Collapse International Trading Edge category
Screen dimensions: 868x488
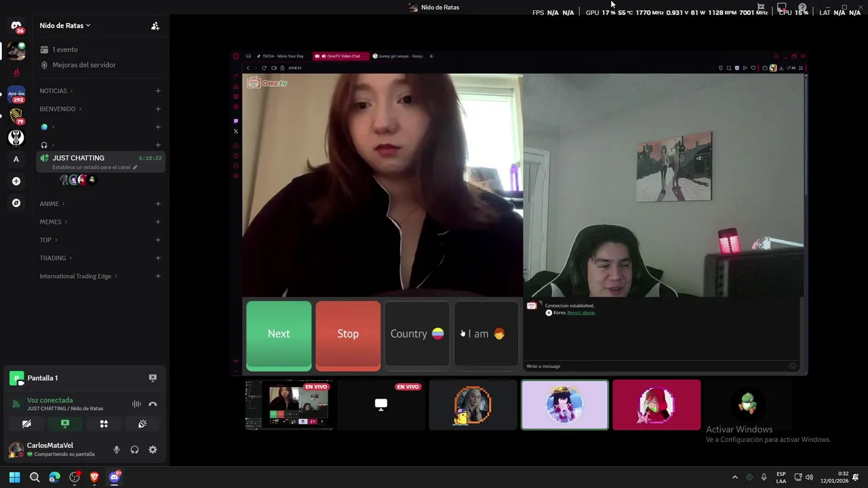coord(78,277)
